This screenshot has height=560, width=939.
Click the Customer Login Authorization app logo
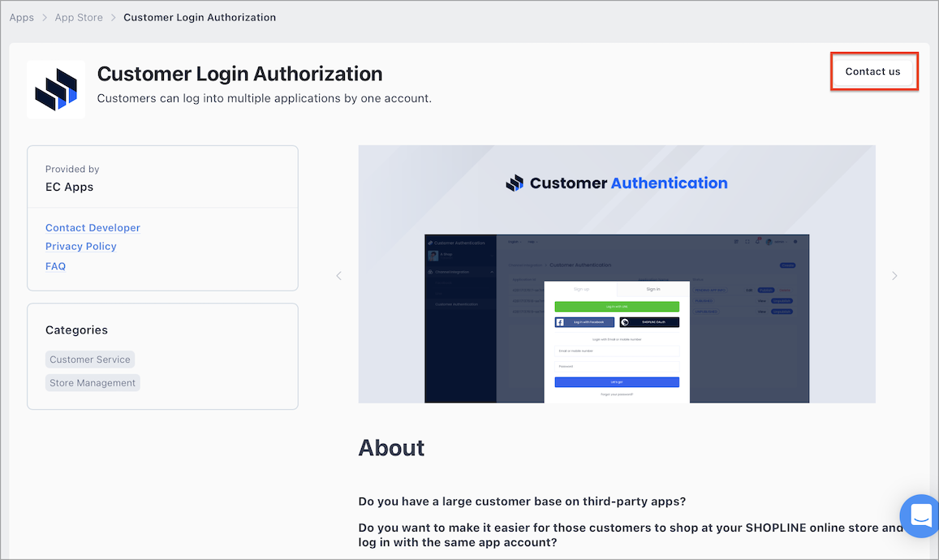[x=55, y=89]
